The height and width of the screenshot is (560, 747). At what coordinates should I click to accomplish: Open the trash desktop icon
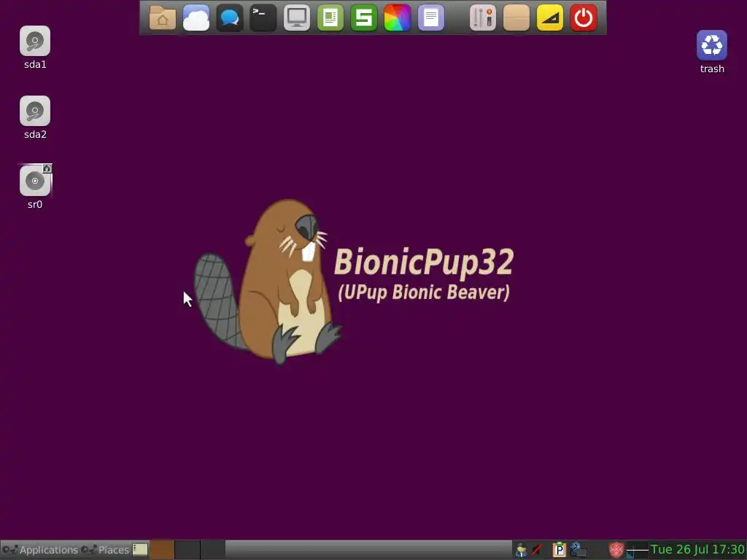712,45
